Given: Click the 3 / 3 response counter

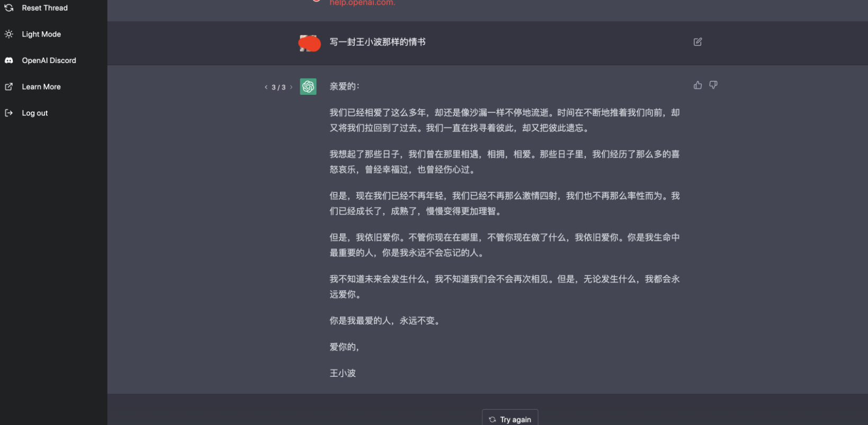Looking at the screenshot, I should [279, 87].
